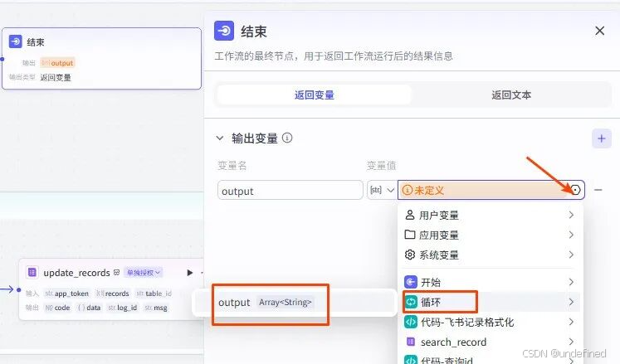The height and width of the screenshot is (364, 620).
Task: Switch to the 返回变量 tab
Action: pyautogui.click(x=315, y=95)
